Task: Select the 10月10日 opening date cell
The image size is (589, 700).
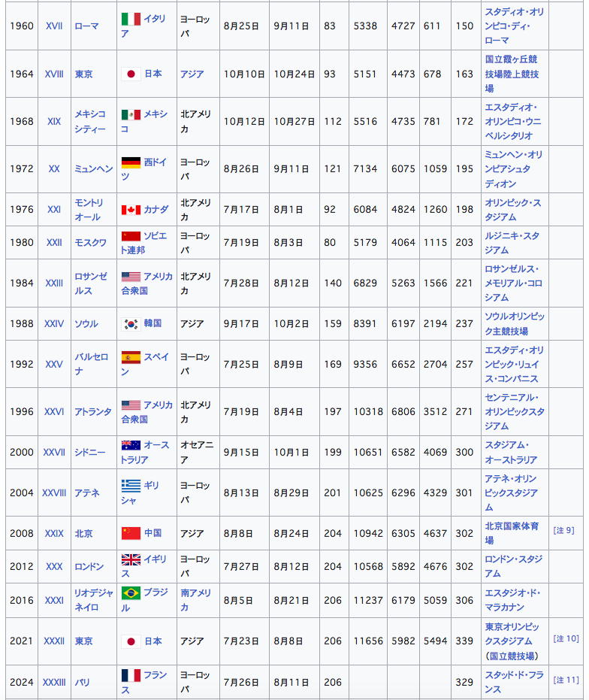Action: (244, 74)
